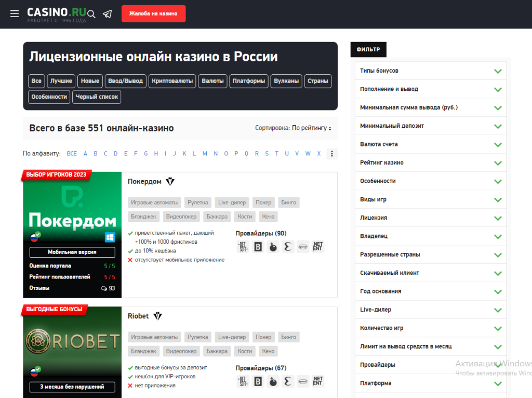This screenshot has height=398, width=532.
Task: Select the Криптовалюты category tab
Action: pyautogui.click(x=172, y=81)
